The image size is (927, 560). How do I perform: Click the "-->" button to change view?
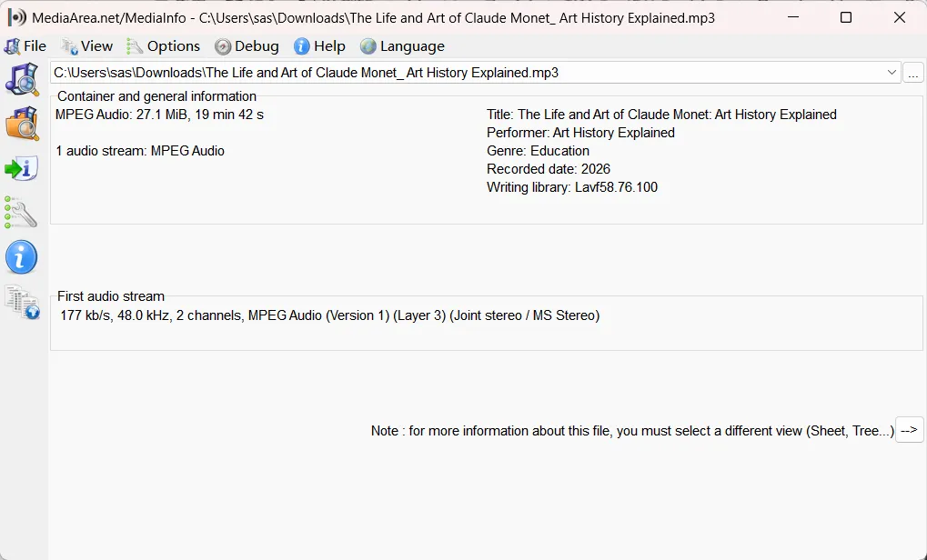tap(909, 430)
